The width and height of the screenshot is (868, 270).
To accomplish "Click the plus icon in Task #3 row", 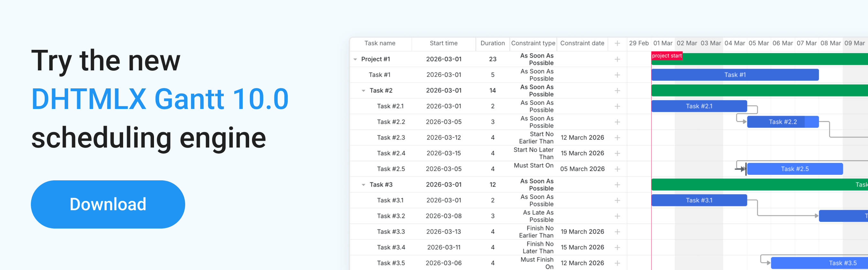I will point(617,185).
